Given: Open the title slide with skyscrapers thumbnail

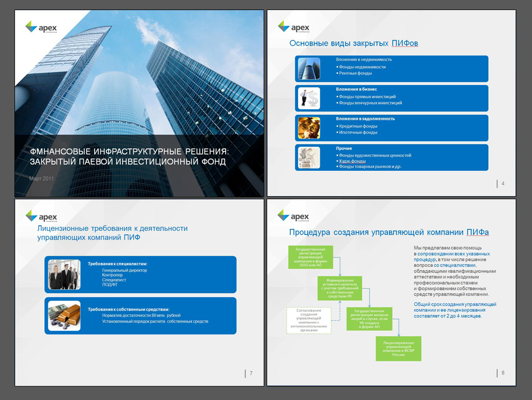Looking at the screenshot, I should (x=139, y=104).
